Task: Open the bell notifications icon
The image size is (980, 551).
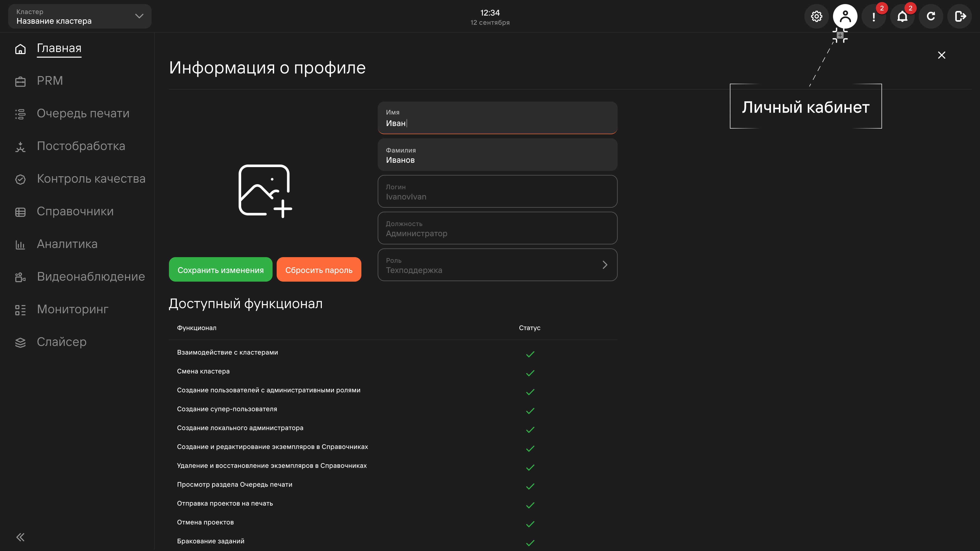Action: point(902,16)
